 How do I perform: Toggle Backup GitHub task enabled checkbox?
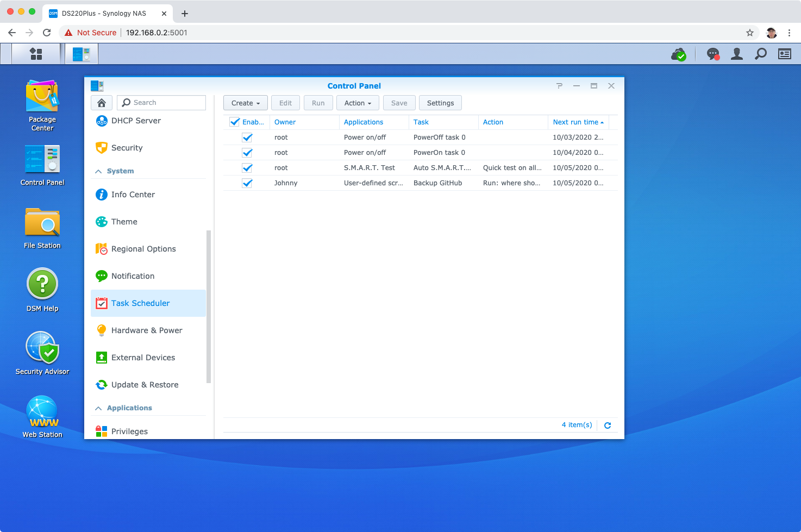(247, 183)
